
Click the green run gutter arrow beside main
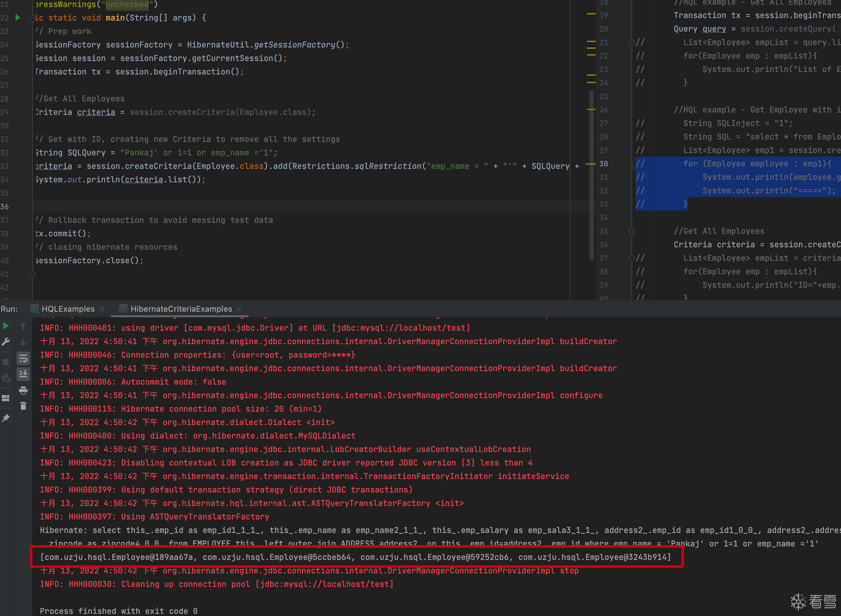coord(17,17)
